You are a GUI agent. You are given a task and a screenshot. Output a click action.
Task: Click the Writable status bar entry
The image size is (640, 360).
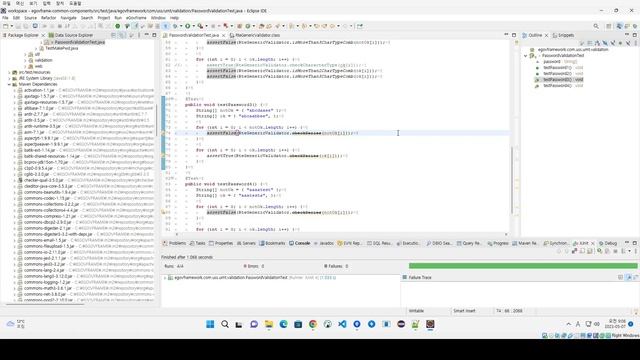click(x=416, y=311)
